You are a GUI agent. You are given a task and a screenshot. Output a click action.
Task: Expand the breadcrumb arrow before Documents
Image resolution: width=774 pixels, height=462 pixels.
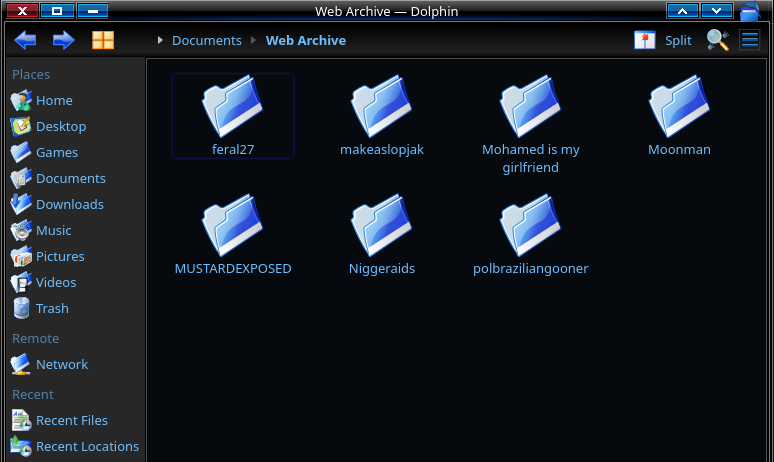click(x=160, y=41)
